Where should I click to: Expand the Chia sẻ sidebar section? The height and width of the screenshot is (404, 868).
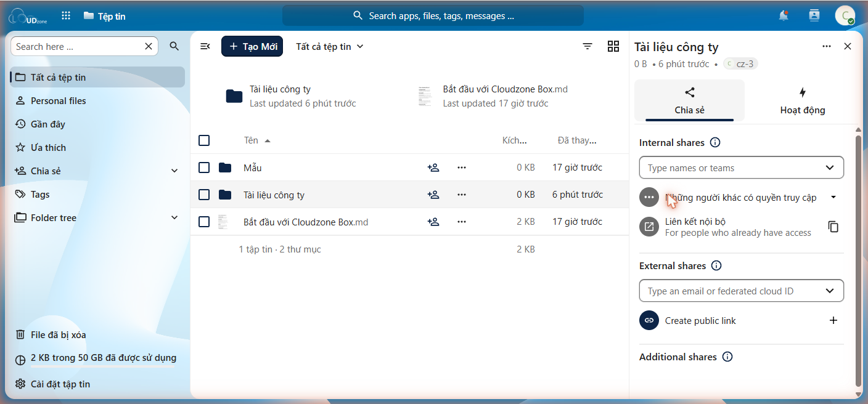point(174,171)
